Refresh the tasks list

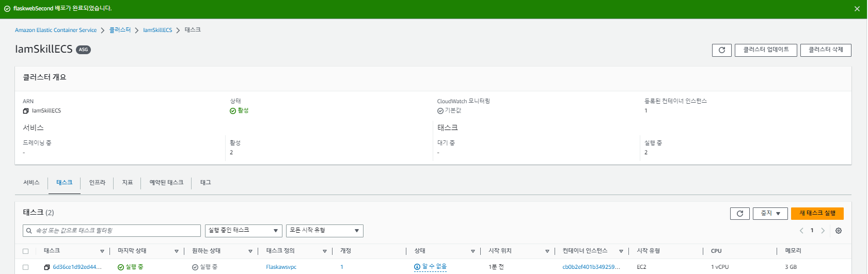740,214
